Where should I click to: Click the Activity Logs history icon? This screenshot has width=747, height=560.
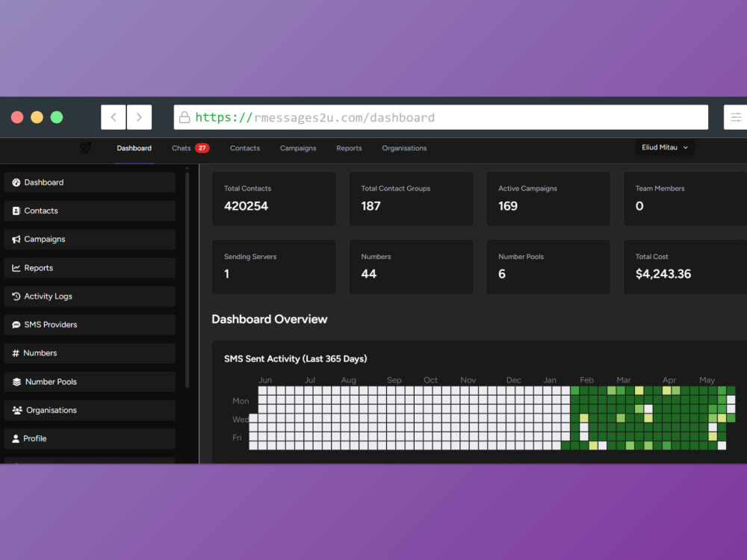(x=16, y=296)
